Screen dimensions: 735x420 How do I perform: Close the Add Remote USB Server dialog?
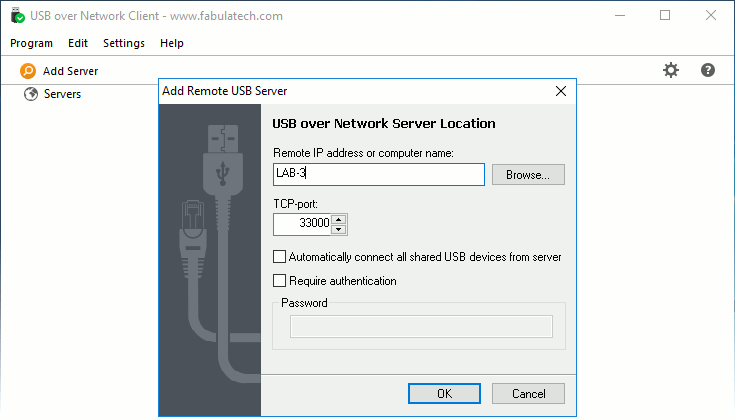[561, 90]
